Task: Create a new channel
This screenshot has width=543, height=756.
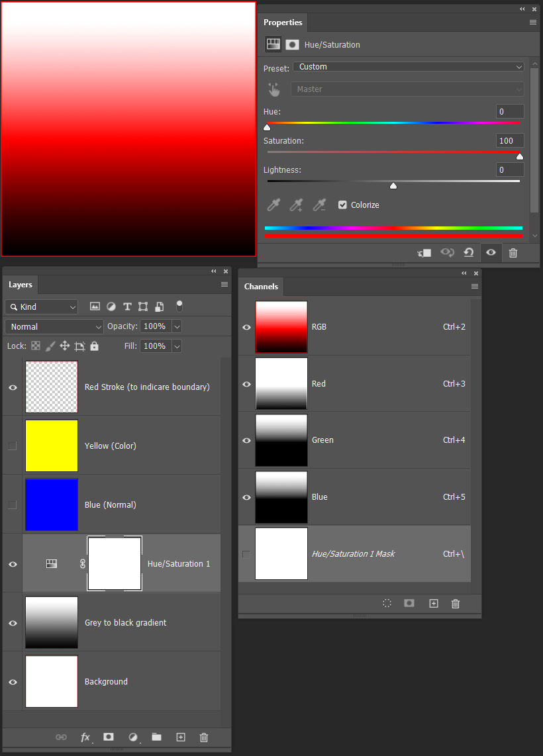Action: point(433,603)
